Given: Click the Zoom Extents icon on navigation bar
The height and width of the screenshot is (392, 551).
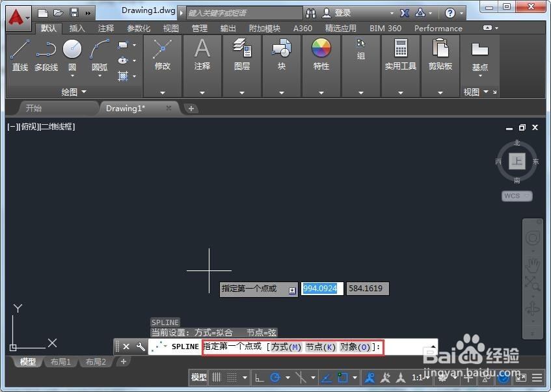Looking at the screenshot, I should (532, 283).
